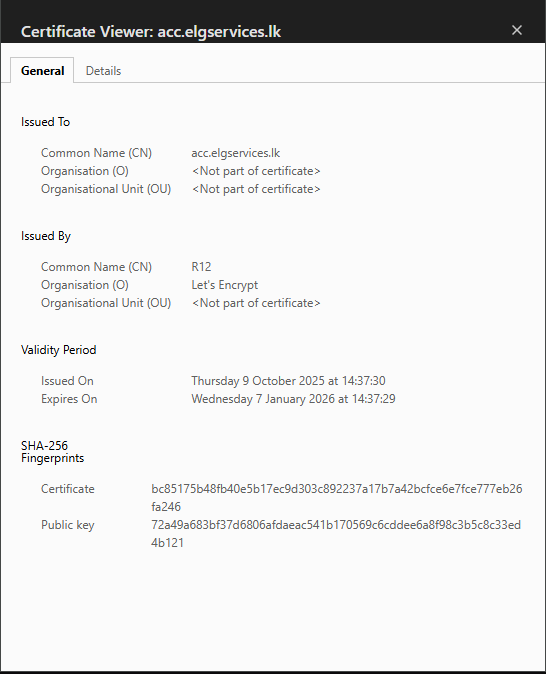The image size is (546, 674).
Task: Click the SHA-256 Fingerprints heading
Action: pos(52,452)
